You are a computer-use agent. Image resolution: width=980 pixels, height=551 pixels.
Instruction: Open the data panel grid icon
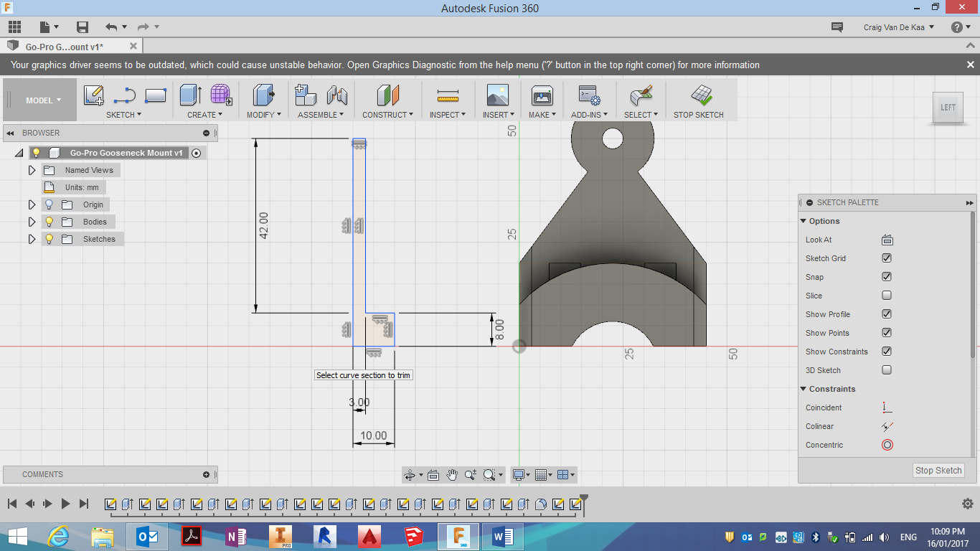point(14,27)
